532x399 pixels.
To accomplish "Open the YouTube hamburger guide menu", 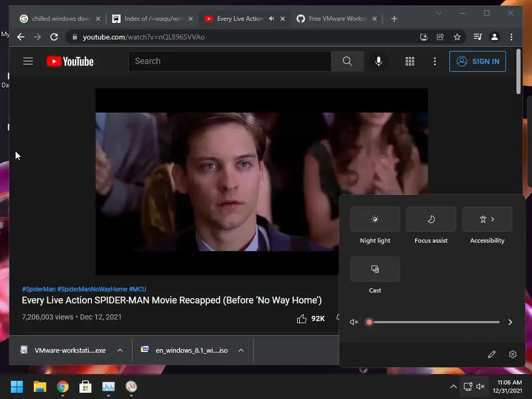I will [x=28, y=61].
